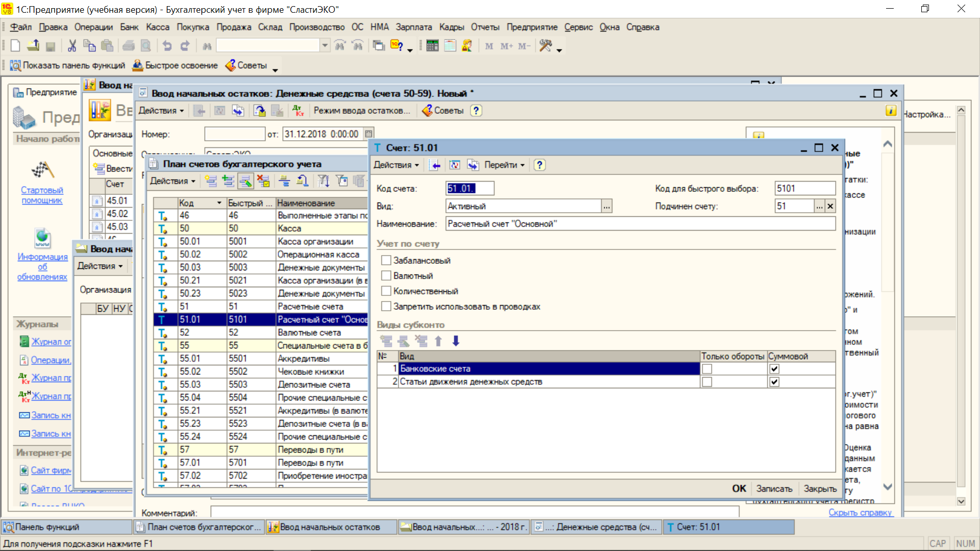
Task: Click the calendar picker beside date field
Action: 369,134
